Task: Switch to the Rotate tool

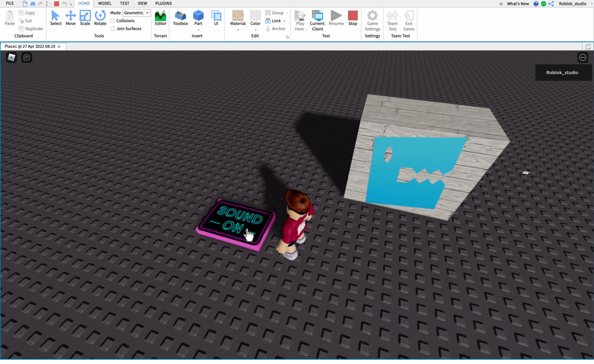Action: point(99,17)
